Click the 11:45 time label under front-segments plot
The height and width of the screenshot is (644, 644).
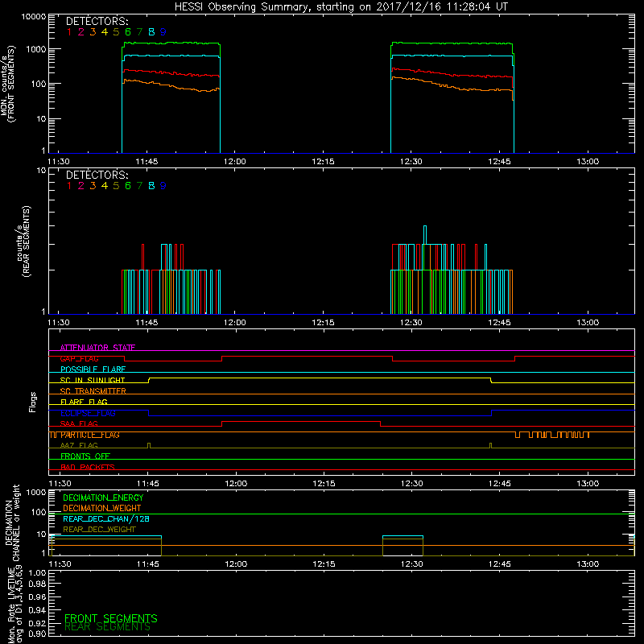coord(147,162)
